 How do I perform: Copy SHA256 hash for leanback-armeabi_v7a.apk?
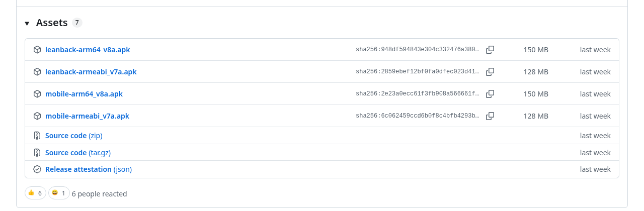point(490,72)
